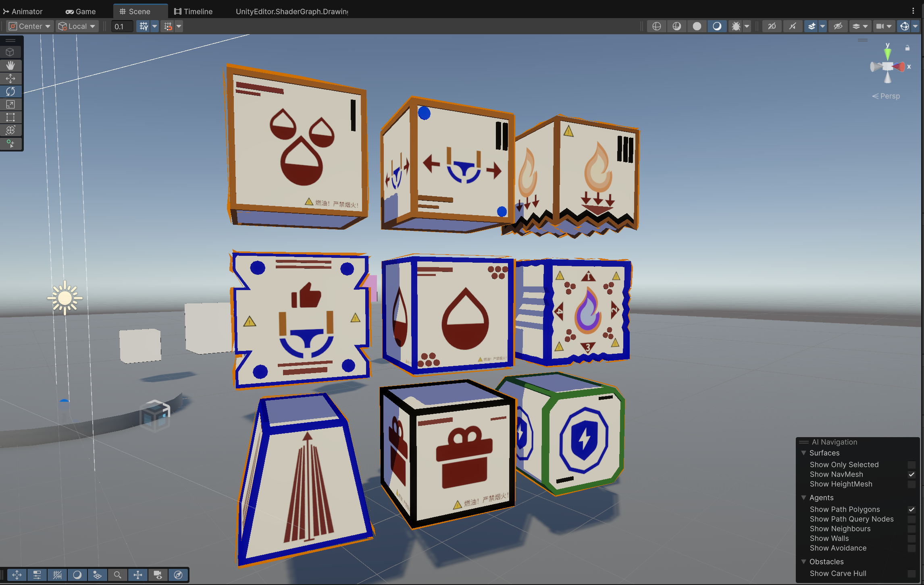This screenshot has height=585, width=924.
Task: Select the Rect transform tool
Action: (10, 117)
